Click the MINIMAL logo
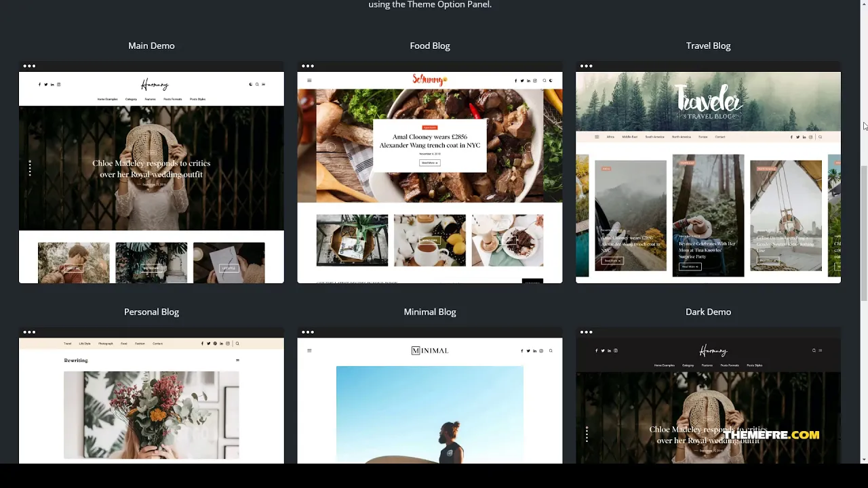Screen dimensions: 868x488 point(430,350)
